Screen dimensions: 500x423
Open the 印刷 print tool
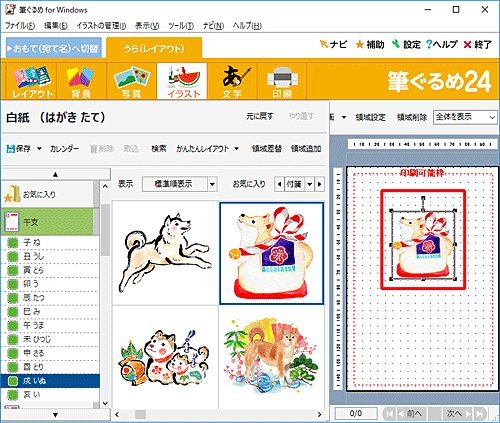[282, 81]
